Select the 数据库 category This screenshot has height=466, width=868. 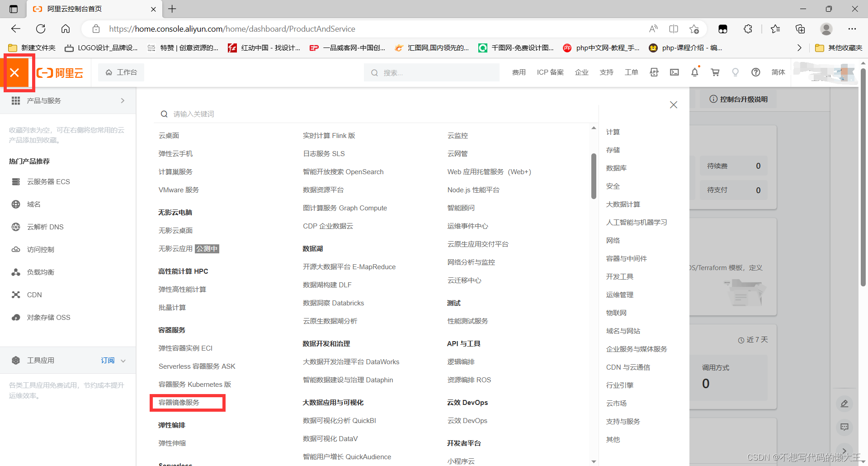point(617,168)
